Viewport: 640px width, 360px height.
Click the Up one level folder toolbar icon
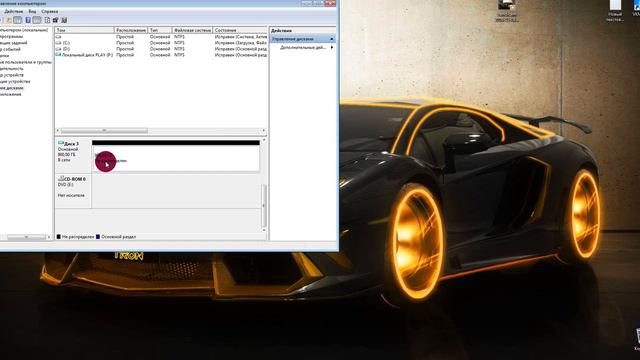(x=9, y=20)
